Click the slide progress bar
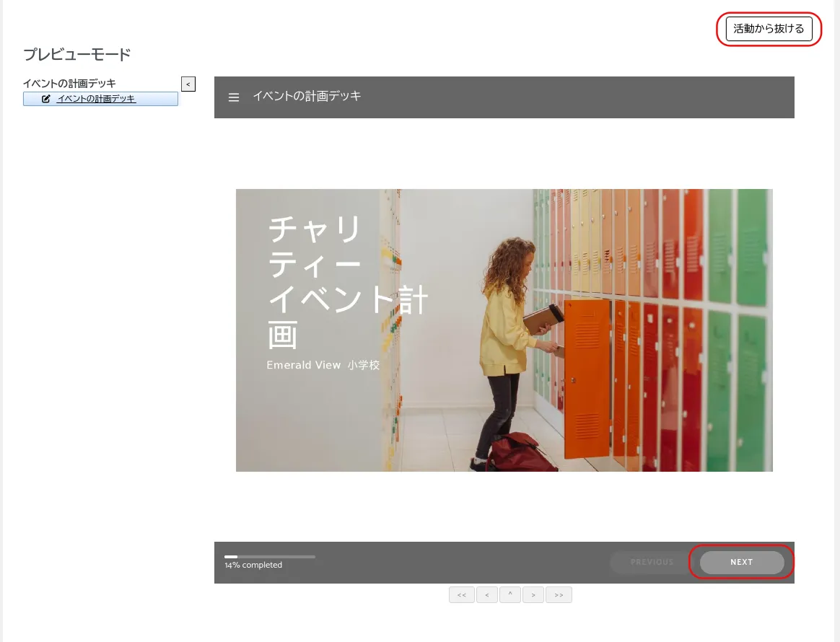Image resolution: width=840 pixels, height=642 pixels. 269,557
